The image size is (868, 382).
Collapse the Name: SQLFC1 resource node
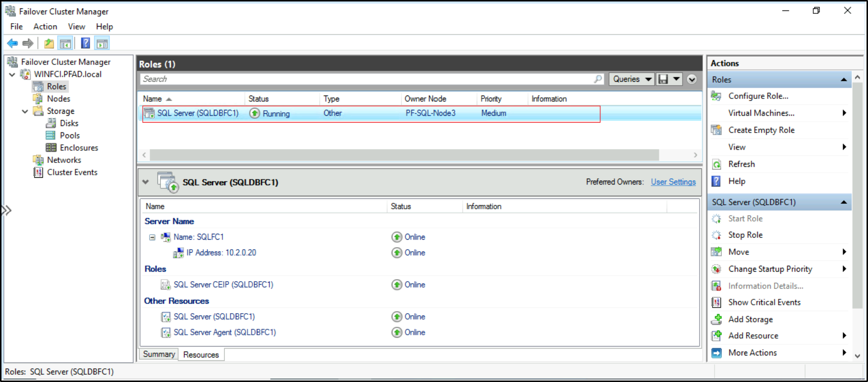[x=152, y=237]
